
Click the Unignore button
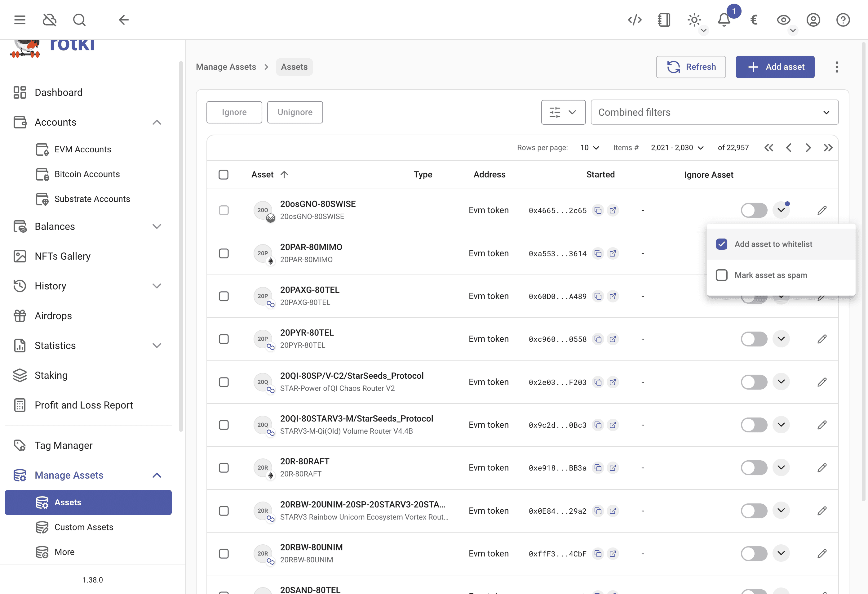tap(295, 112)
